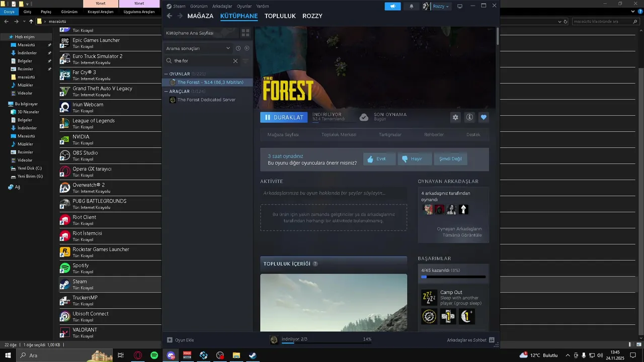Clear the library search text
Screen dimensions: 644x362
click(235, 61)
